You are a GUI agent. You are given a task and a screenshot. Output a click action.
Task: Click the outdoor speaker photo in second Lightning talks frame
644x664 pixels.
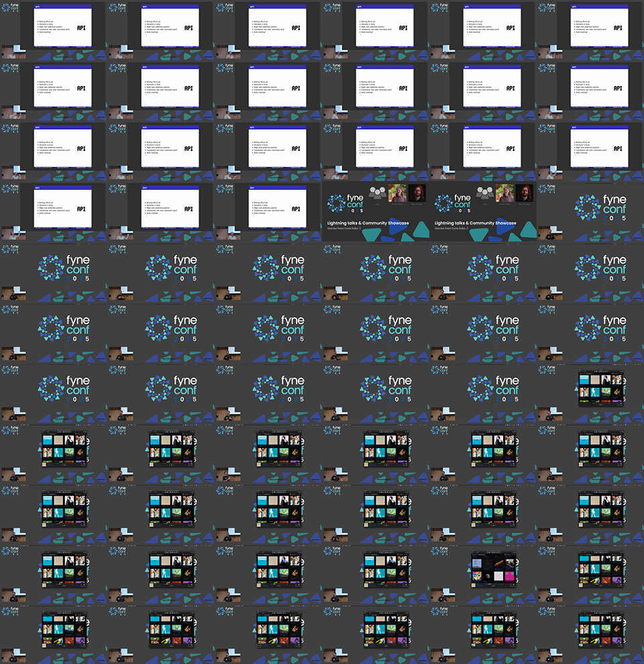tap(505, 195)
